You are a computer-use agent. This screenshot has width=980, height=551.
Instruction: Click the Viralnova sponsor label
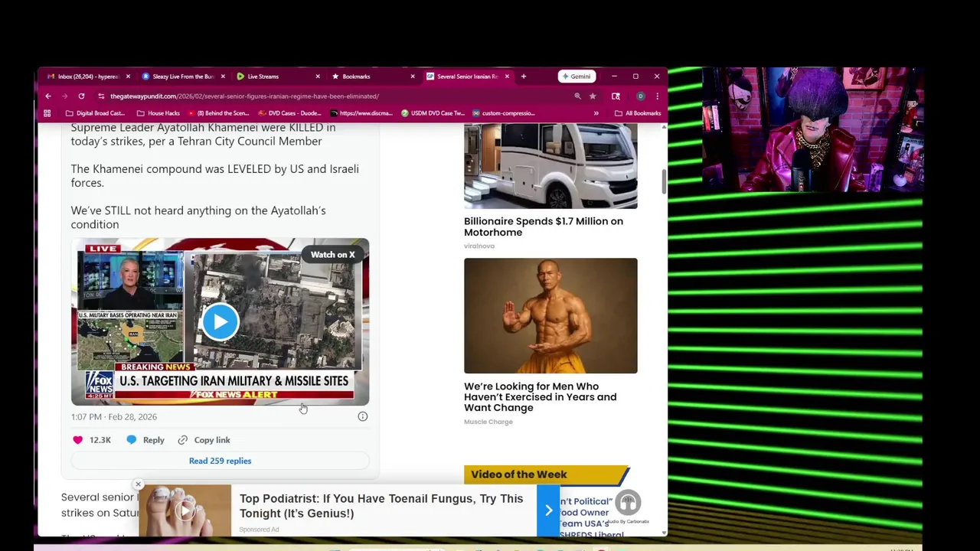point(479,246)
